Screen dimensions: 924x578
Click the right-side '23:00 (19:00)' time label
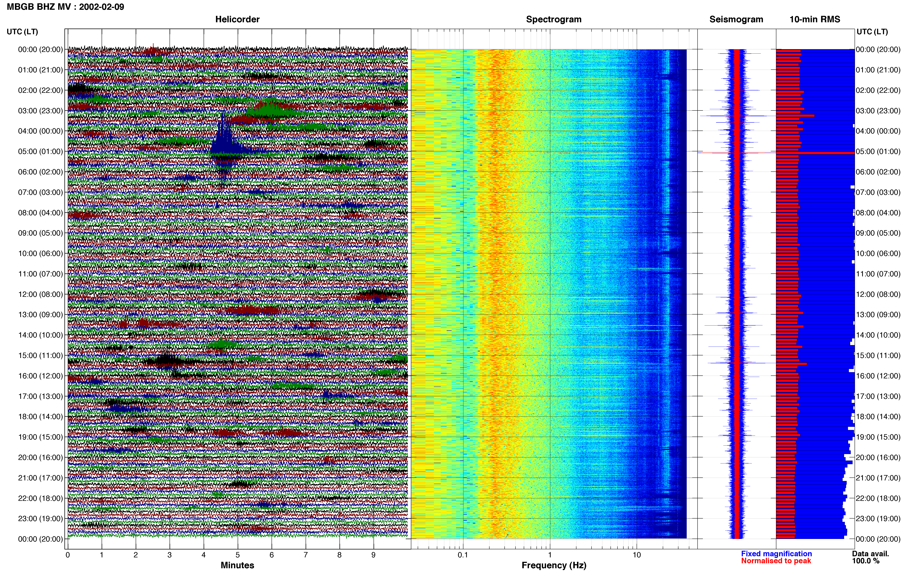[x=878, y=519]
